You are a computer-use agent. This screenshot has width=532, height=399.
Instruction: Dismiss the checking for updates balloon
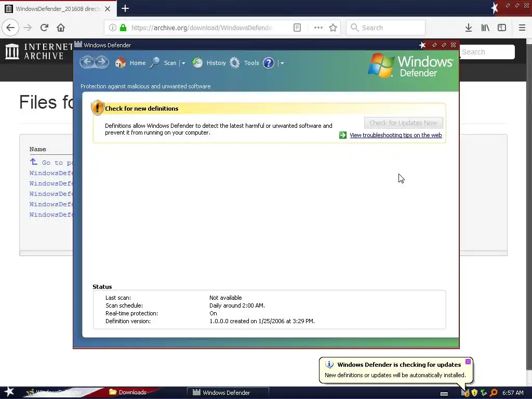tap(468, 362)
